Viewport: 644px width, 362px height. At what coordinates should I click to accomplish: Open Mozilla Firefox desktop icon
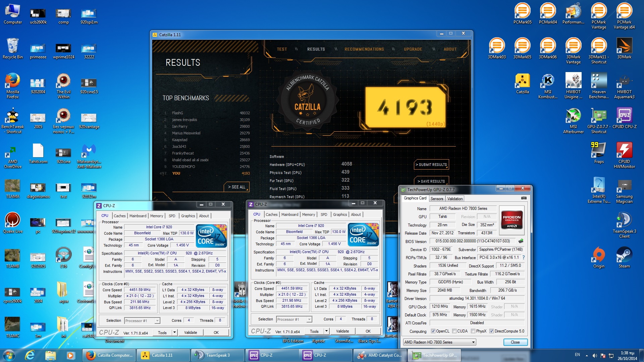pos(12,86)
